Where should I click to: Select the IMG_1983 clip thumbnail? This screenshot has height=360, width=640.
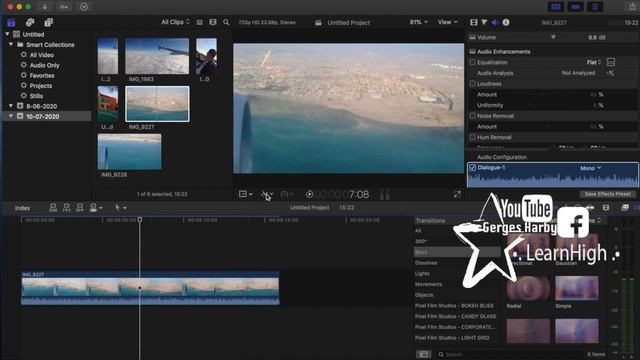[x=157, y=56]
